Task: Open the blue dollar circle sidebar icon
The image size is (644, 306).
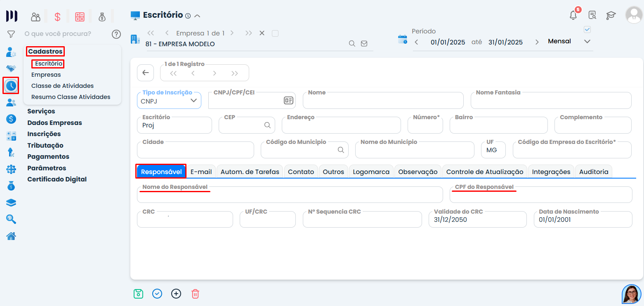Action: tap(11, 119)
